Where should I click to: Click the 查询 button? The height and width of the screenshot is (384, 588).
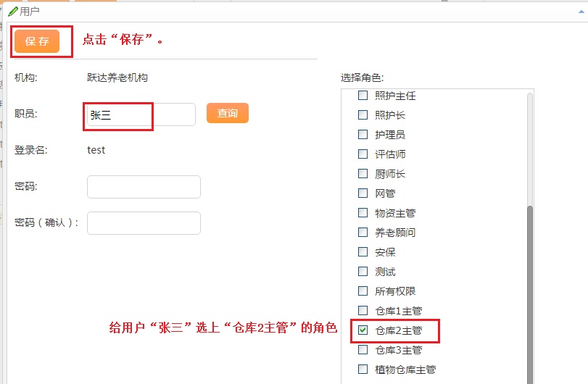click(x=228, y=113)
